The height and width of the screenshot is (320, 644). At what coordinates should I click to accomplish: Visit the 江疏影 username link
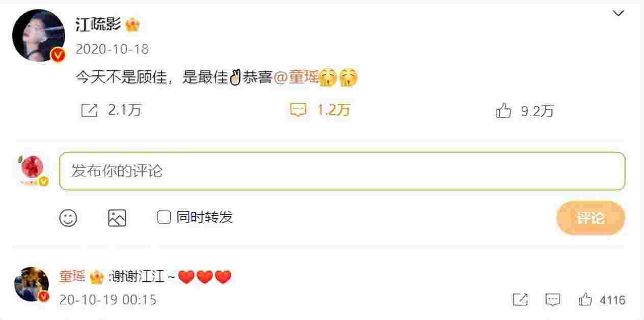pyautogui.click(x=98, y=24)
